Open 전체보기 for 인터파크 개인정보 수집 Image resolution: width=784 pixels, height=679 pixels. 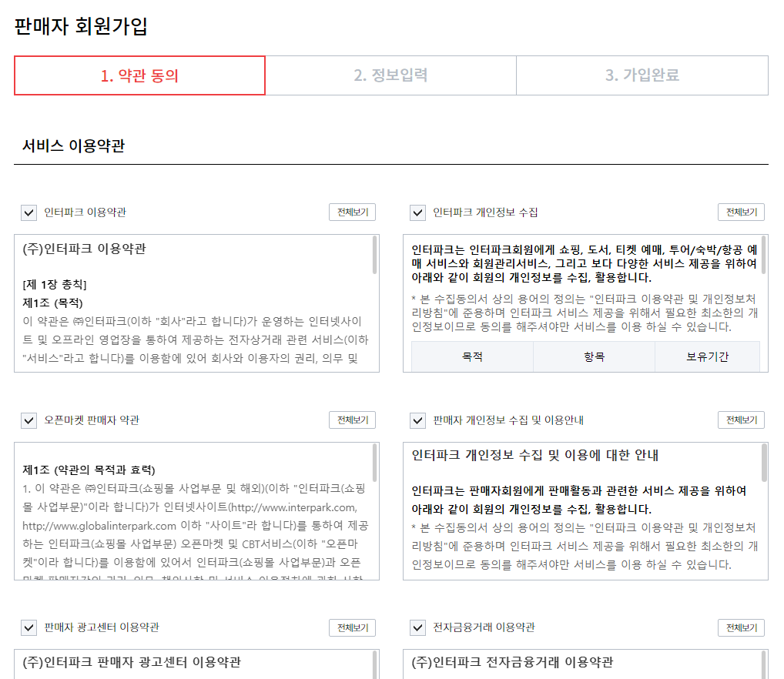tap(741, 212)
